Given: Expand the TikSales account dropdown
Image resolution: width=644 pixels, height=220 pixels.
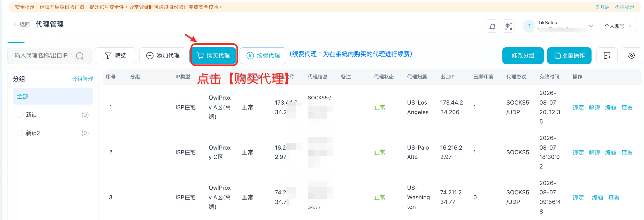Looking at the screenshot, I should [591, 26].
